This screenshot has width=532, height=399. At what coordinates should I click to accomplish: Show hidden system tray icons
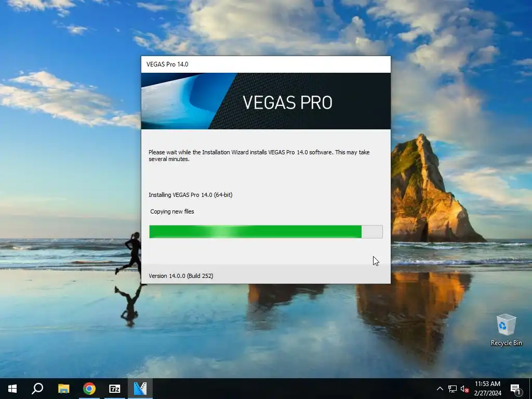pos(440,389)
